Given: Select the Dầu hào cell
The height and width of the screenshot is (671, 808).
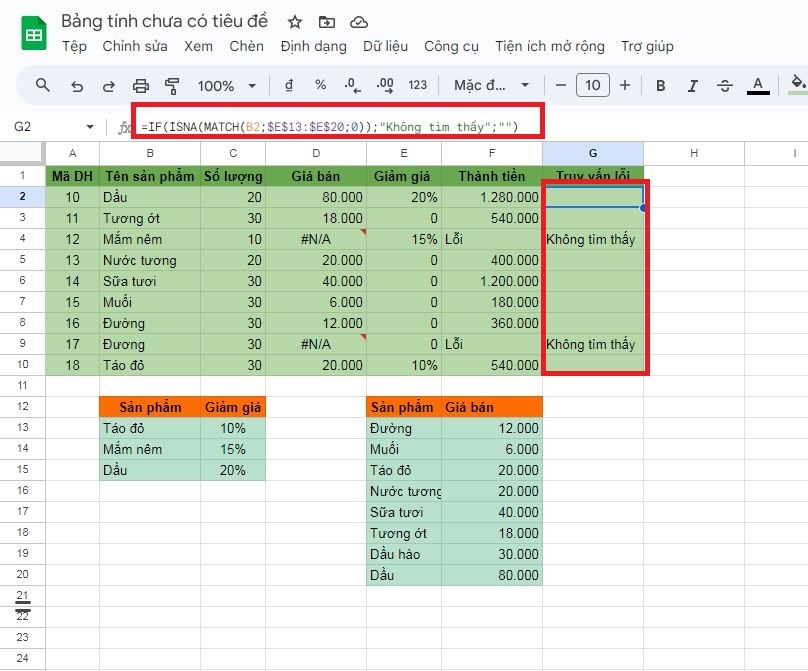Looking at the screenshot, I should tap(404, 554).
